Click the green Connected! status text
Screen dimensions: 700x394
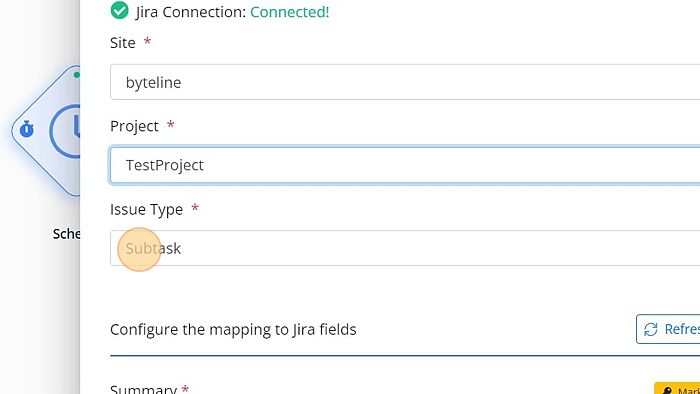(x=289, y=12)
